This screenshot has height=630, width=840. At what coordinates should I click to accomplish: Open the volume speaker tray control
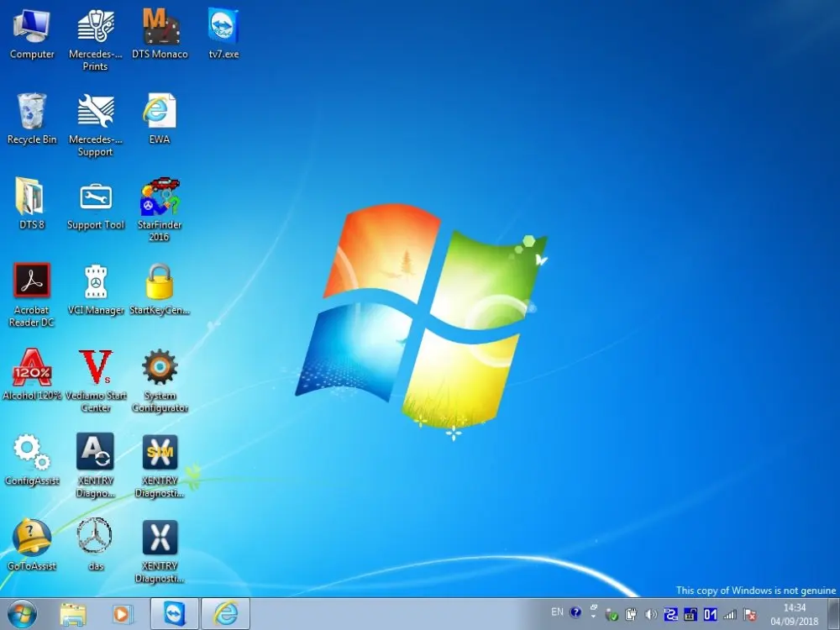(x=651, y=615)
